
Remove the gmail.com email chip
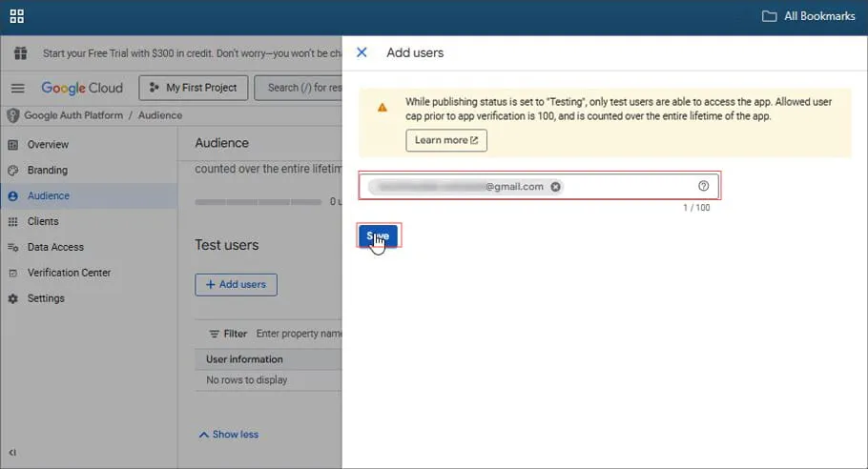[x=556, y=187]
